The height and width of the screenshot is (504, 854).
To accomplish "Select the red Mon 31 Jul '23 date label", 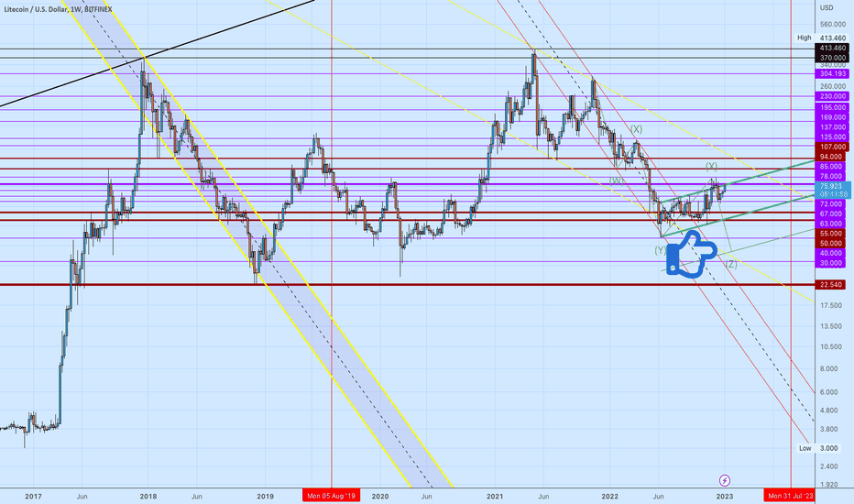I will (x=790, y=496).
